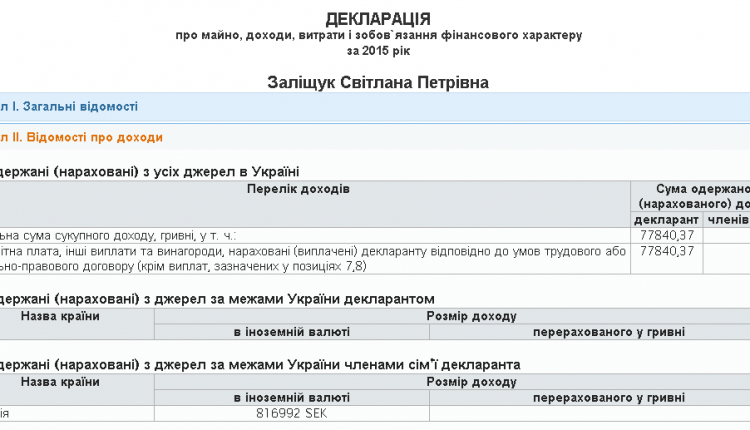Expand section I Загальні відомості header
This screenshot has height=430, width=750.
click(x=69, y=106)
